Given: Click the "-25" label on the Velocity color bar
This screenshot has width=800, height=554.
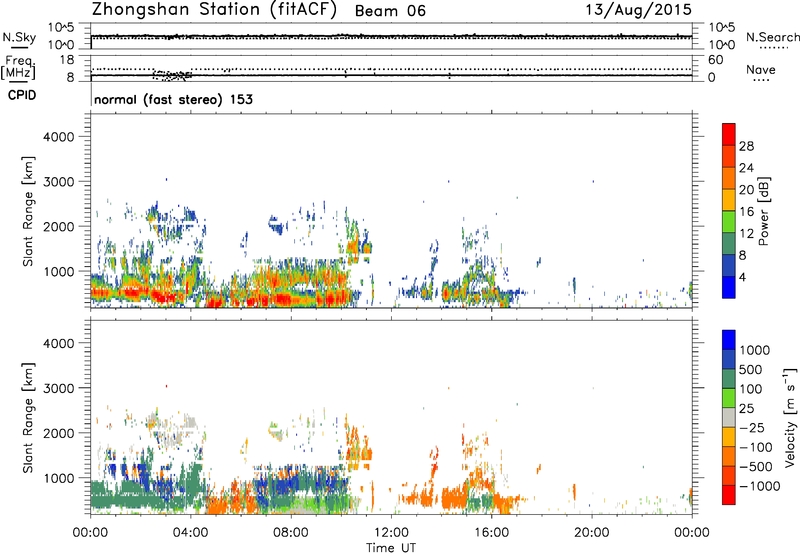Looking at the screenshot, I should [x=751, y=427].
